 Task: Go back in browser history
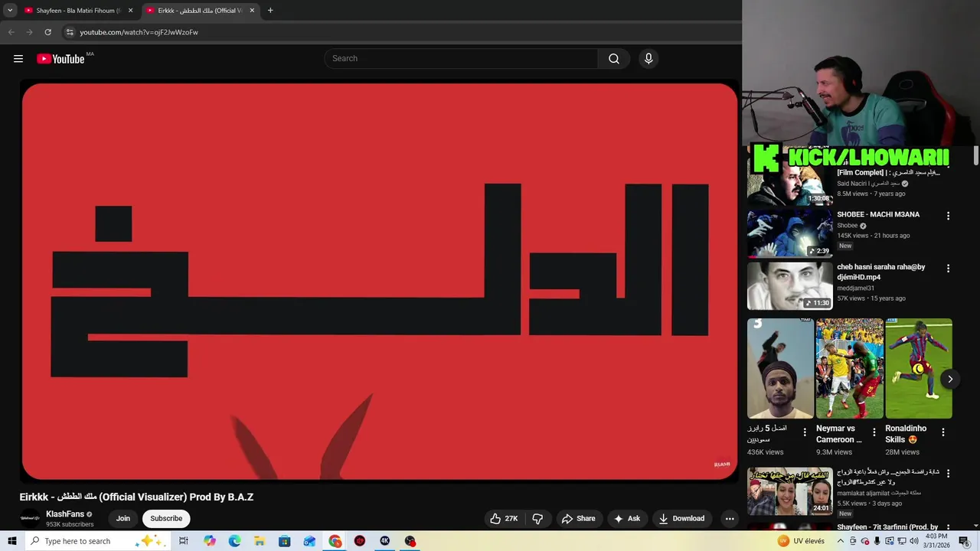pos(11,32)
